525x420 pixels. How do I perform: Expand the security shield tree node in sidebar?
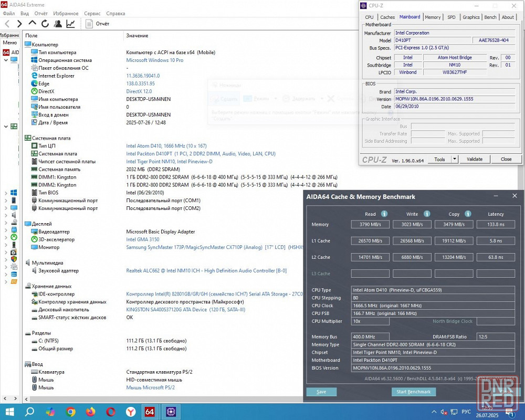tap(6, 259)
